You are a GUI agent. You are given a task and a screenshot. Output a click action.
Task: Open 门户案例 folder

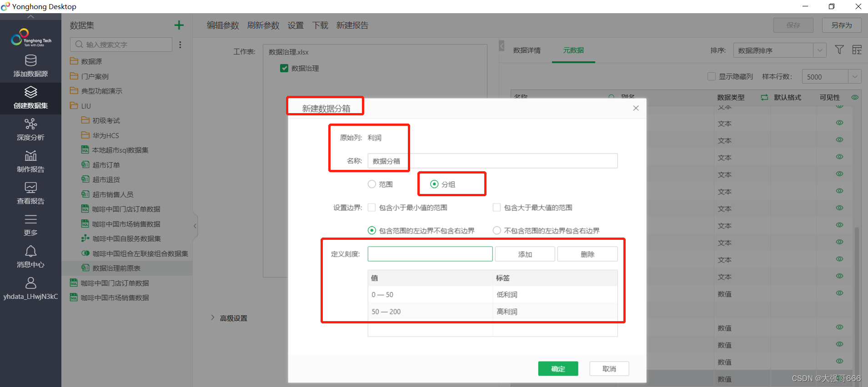click(89, 76)
